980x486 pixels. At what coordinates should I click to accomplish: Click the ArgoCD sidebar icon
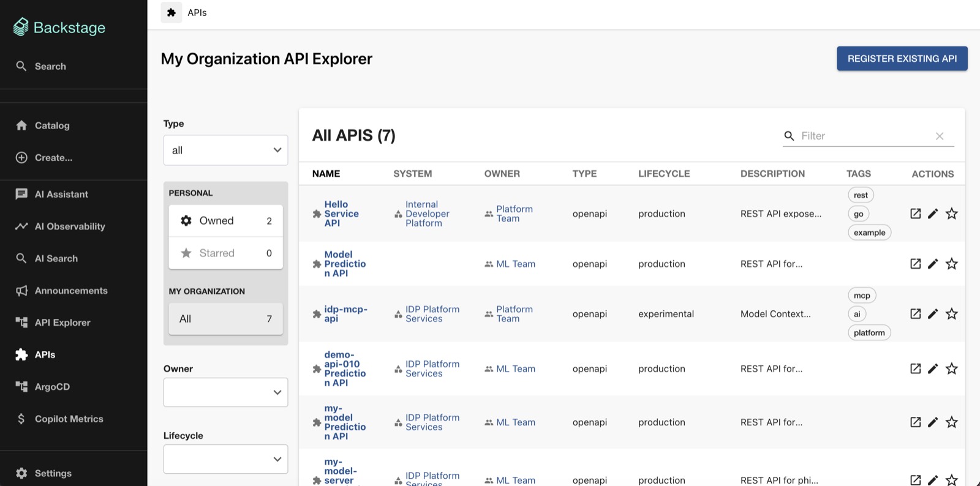pos(21,386)
